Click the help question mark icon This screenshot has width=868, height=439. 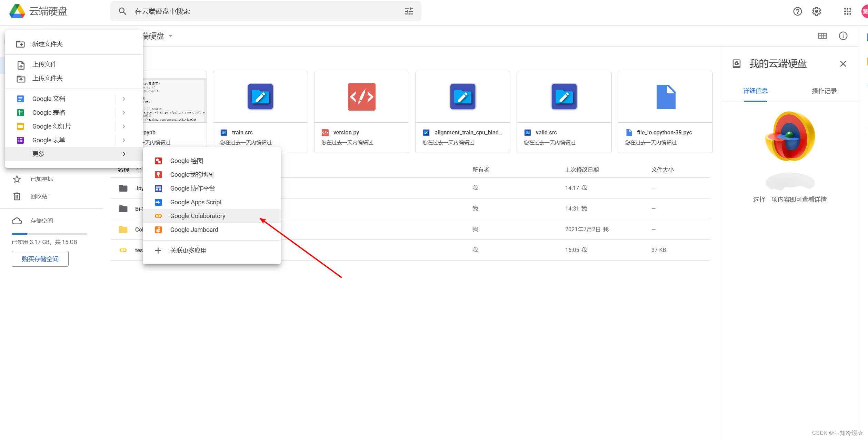click(797, 11)
